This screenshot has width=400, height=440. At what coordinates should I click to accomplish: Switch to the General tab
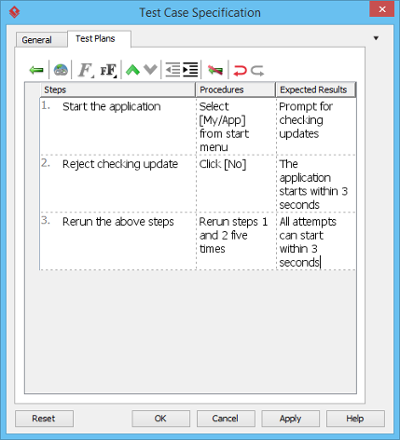tap(37, 40)
